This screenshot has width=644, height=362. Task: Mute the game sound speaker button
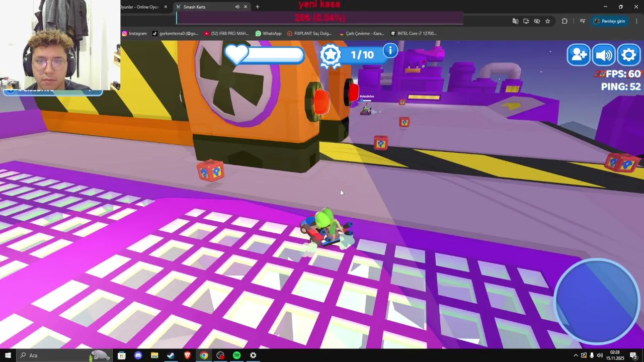pyautogui.click(x=604, y=55)
